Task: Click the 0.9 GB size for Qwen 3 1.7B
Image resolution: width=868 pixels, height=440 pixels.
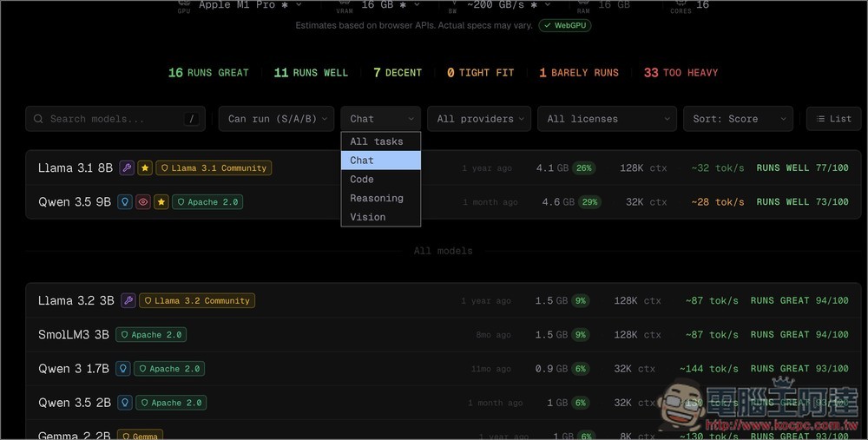Action: tap(551, 369)
